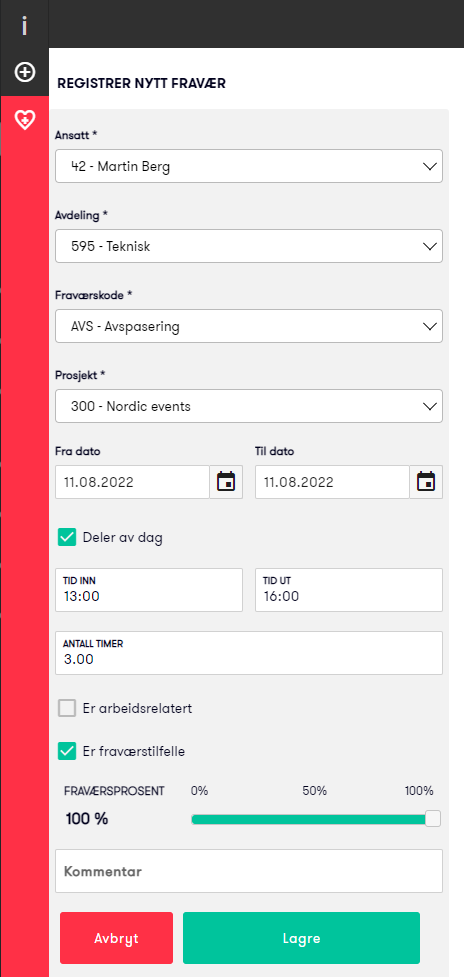Image resolution: width=464 pixels, height=977 pixels.
Task: Click the Tid inn field 13:00
Action: point(149,589)
